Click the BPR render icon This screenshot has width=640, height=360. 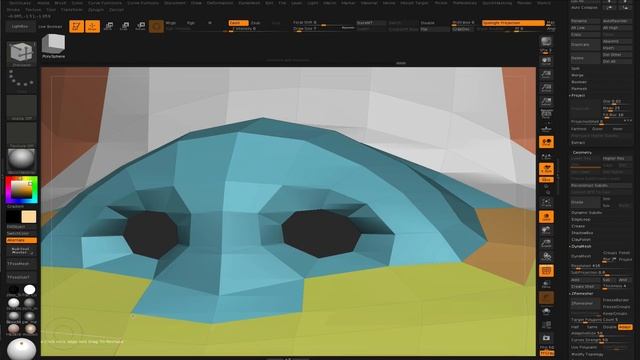546,42
